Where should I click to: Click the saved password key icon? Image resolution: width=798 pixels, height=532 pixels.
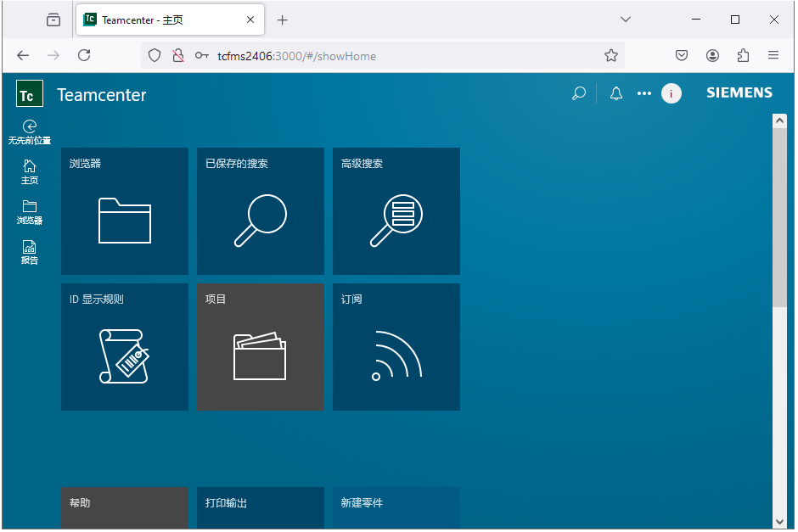pyautogui.click(x=201, y=55)
